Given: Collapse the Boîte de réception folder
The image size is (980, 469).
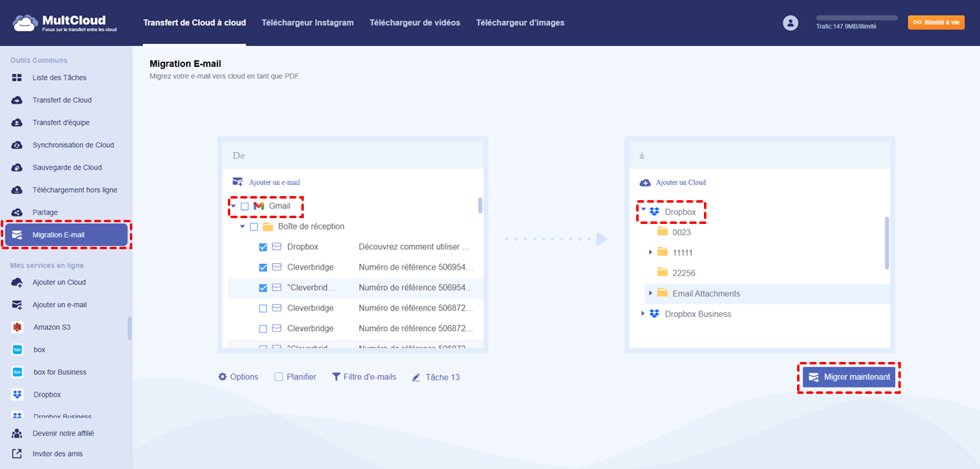Looking at the screenshot, I should (242, 226).
